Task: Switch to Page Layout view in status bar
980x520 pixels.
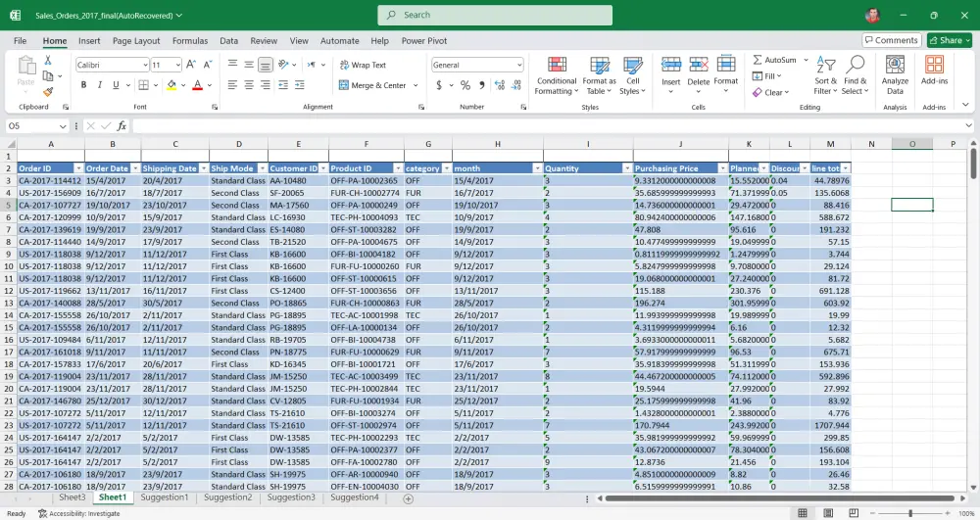Action: (828, 513)
